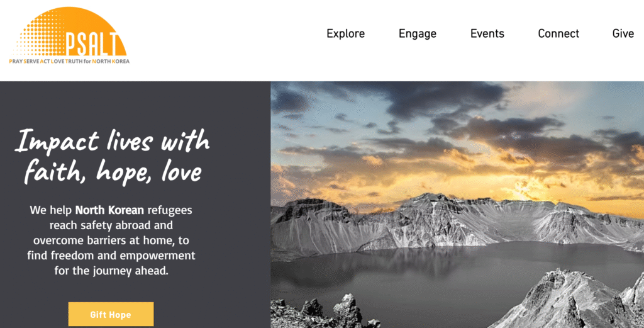
Task: Go to the Events page
Action: pos(487,34)
